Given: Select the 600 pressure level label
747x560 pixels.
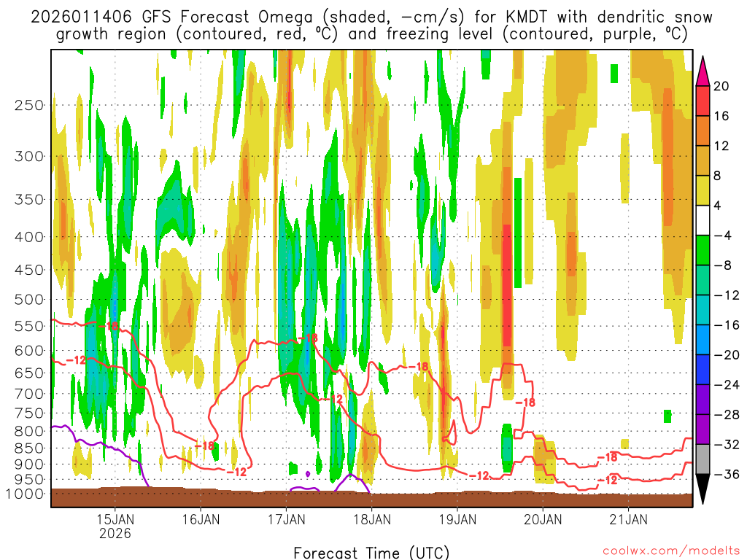Looking at the screenshot, I should [x=29, y=351].
